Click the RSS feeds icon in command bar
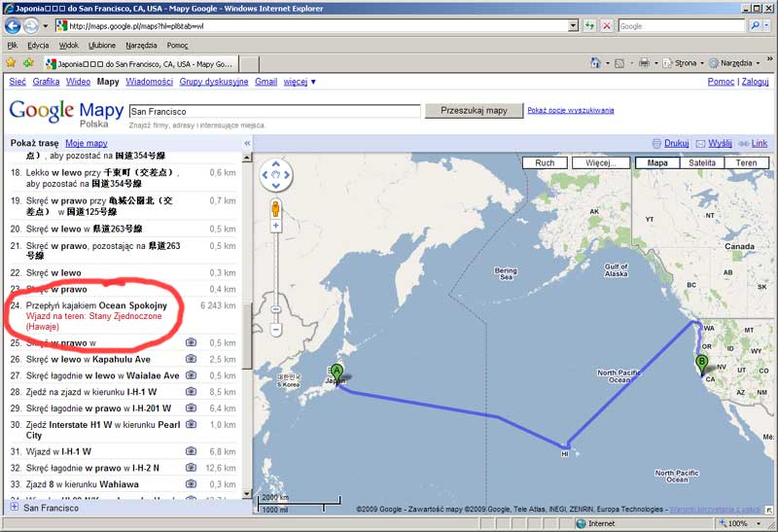The height and width of the screenshot is (532, 778). 619,63
